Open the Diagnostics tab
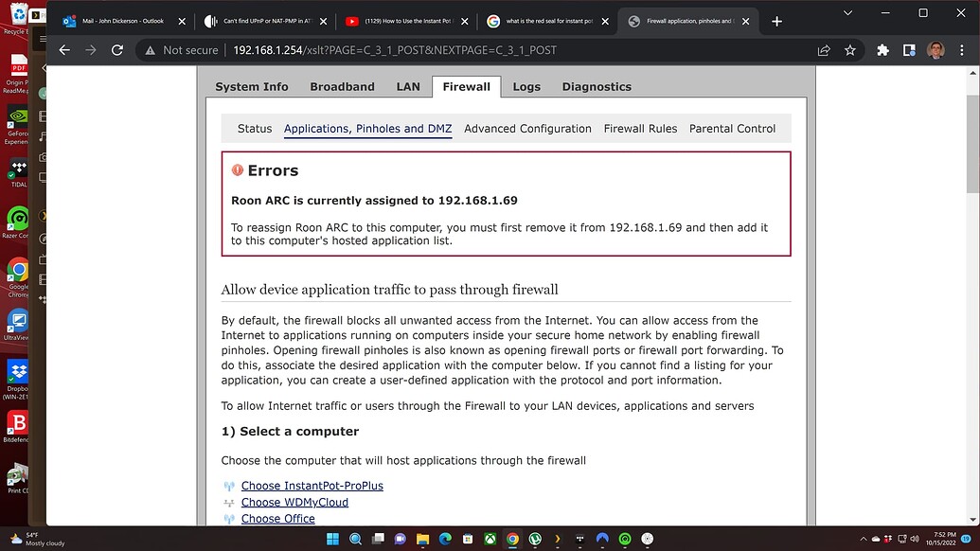The width and height of the screenshot is (980, 551). (x=597, y=87)
